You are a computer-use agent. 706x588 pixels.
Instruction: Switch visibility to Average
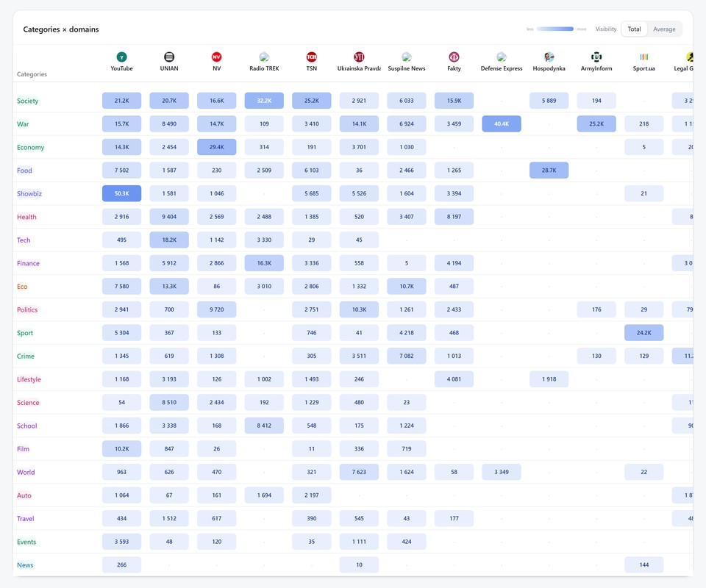pyautogui.click(x=664, y=29)
